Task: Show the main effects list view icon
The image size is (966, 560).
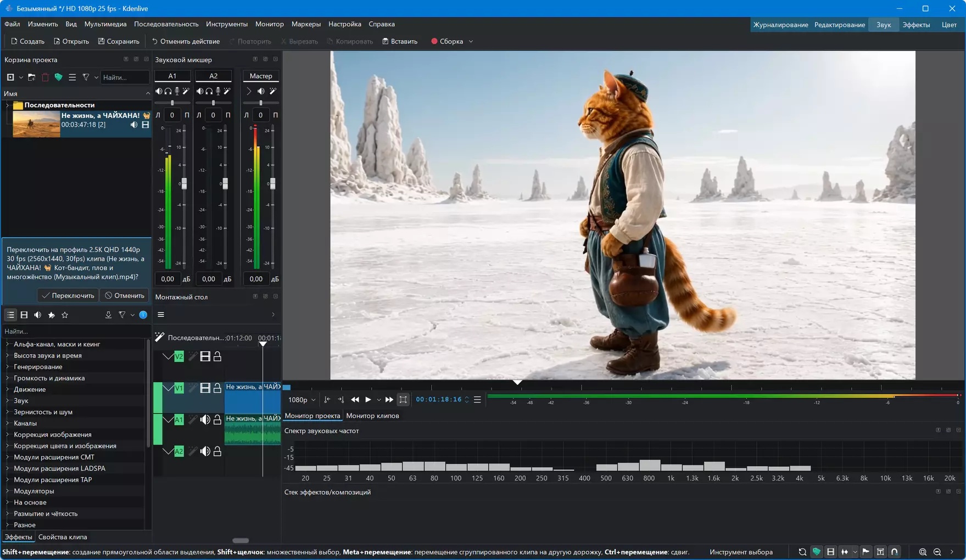Action: coord(10,315)
